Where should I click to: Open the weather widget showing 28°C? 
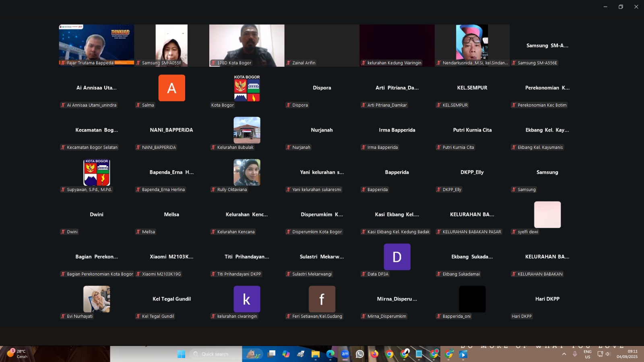tap(17, 354)
